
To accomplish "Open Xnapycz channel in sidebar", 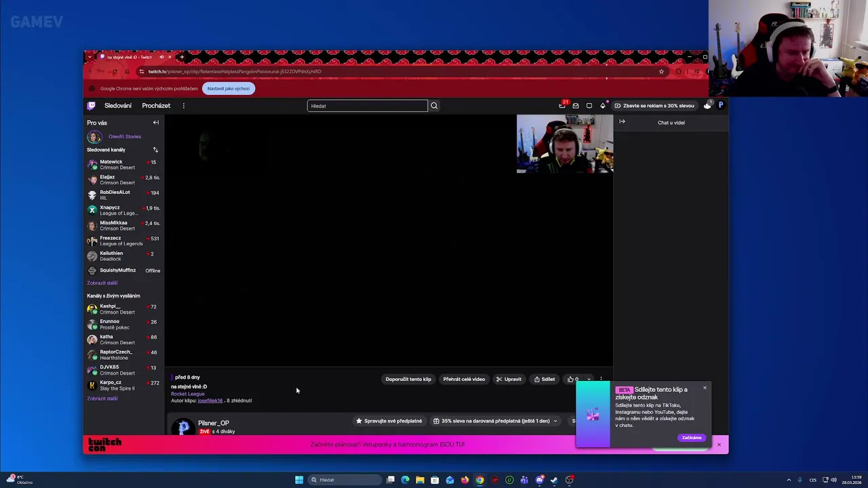I will pyautogui.click(x=123, y=210).
